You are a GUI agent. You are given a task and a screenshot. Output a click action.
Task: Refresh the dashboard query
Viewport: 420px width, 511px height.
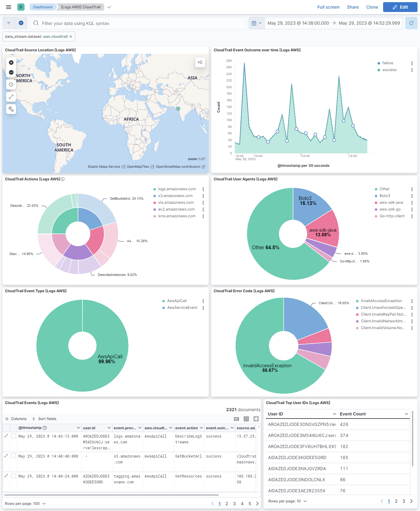tap(411, 23)
